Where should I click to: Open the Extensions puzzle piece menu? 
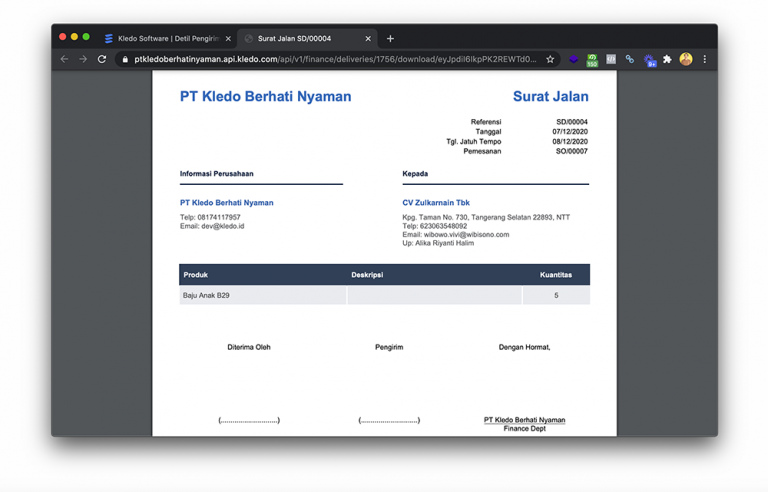pyautogui.click(x=667, y=59)
